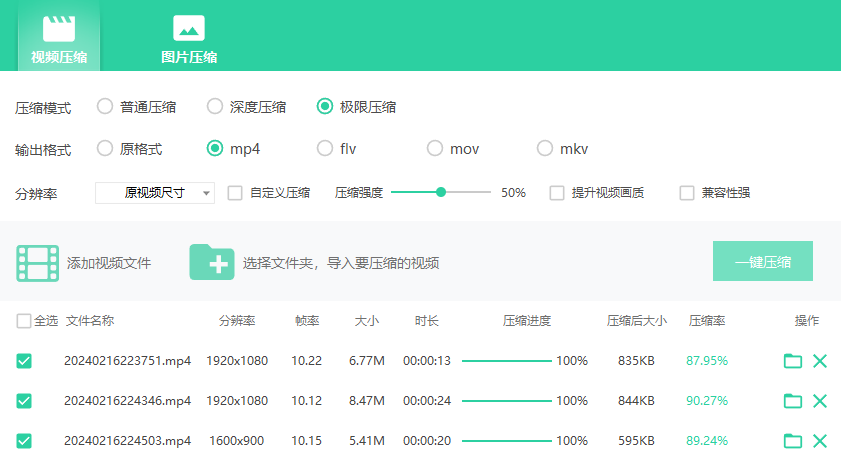Click the 压缩强度 slider handle
This screenshot has width=841, height=465.
coord(441,192)
